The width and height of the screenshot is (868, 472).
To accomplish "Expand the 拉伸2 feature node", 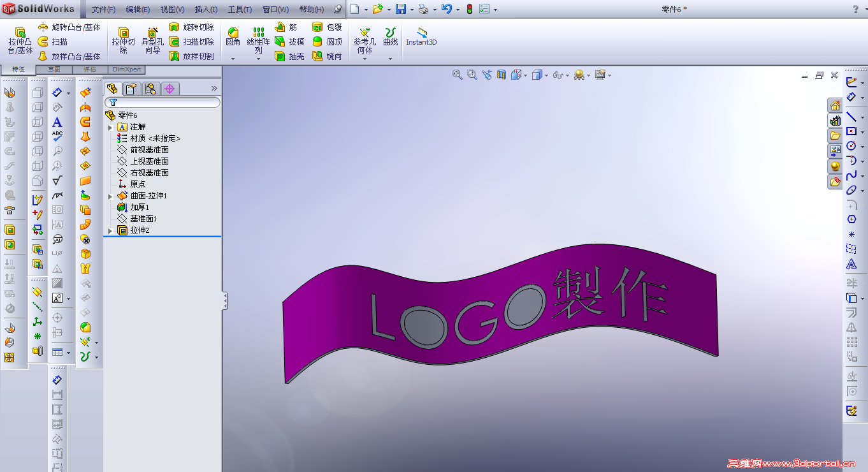I will pos(110,231).
